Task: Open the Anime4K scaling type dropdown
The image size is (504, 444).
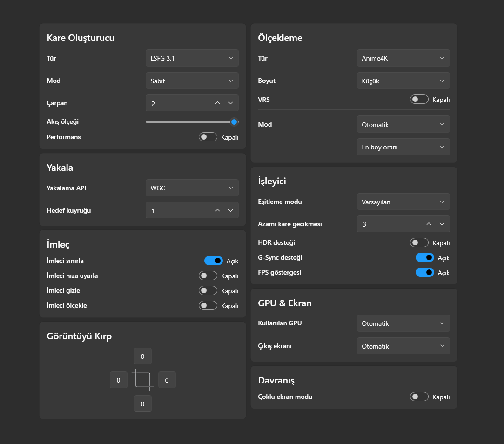Action: pos(403,58)
